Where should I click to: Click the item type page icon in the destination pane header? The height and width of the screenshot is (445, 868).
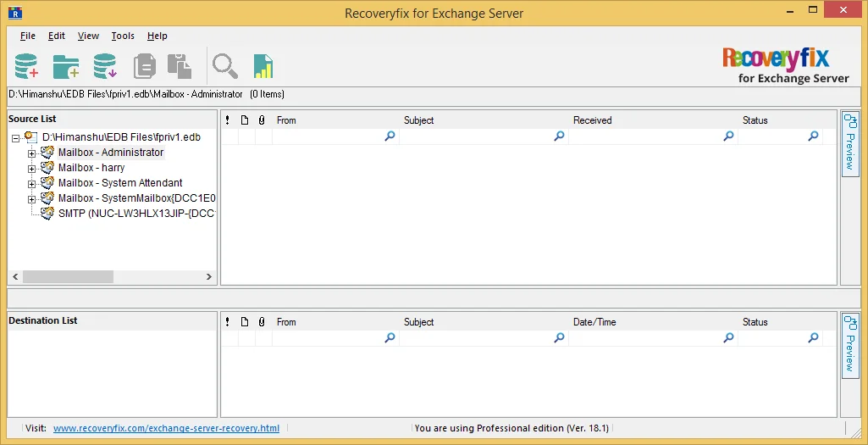tap(245, 322)
